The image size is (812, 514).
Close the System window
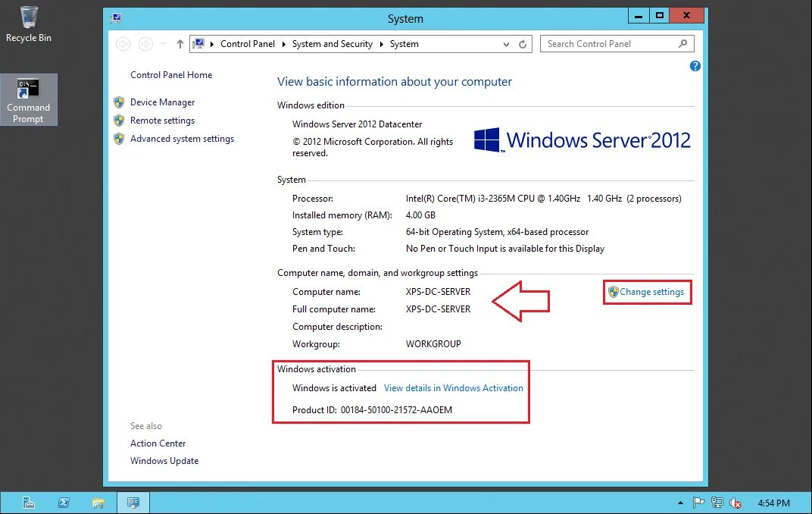click(687, 16)
